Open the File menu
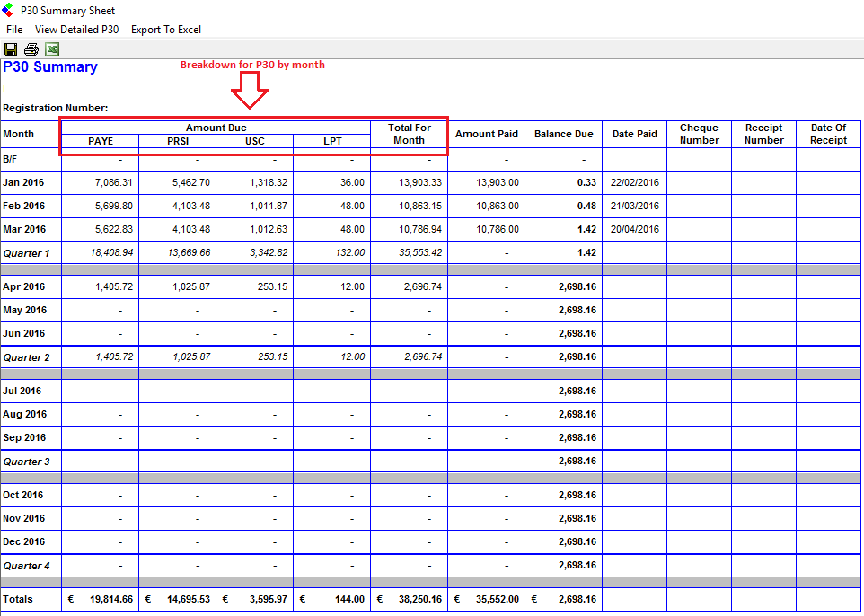 (14, 30)
